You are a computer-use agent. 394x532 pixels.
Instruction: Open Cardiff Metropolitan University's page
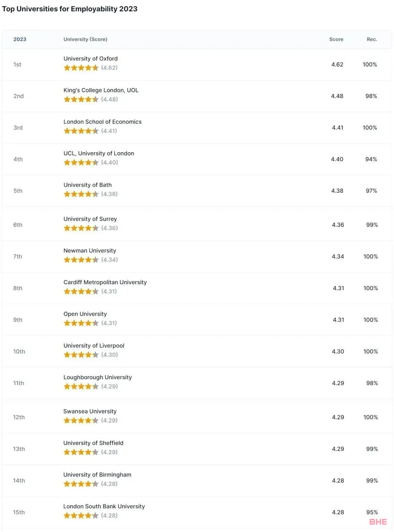(105, 282)
